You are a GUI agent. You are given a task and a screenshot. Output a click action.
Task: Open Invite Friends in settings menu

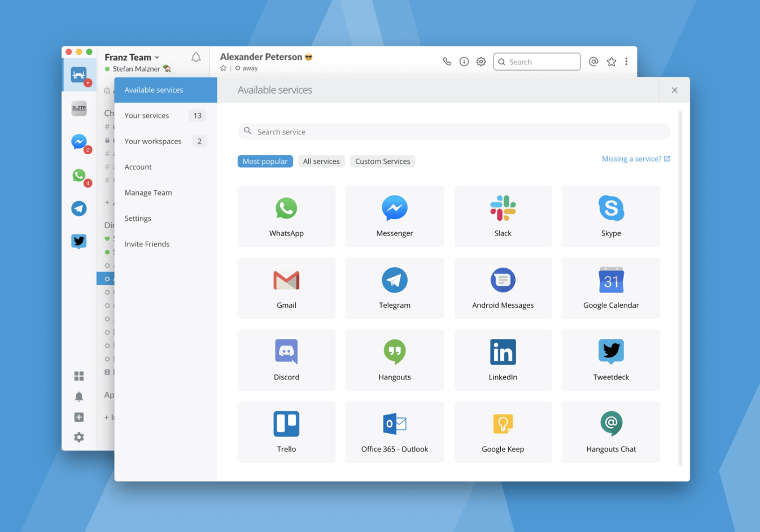tap(166, 244)
